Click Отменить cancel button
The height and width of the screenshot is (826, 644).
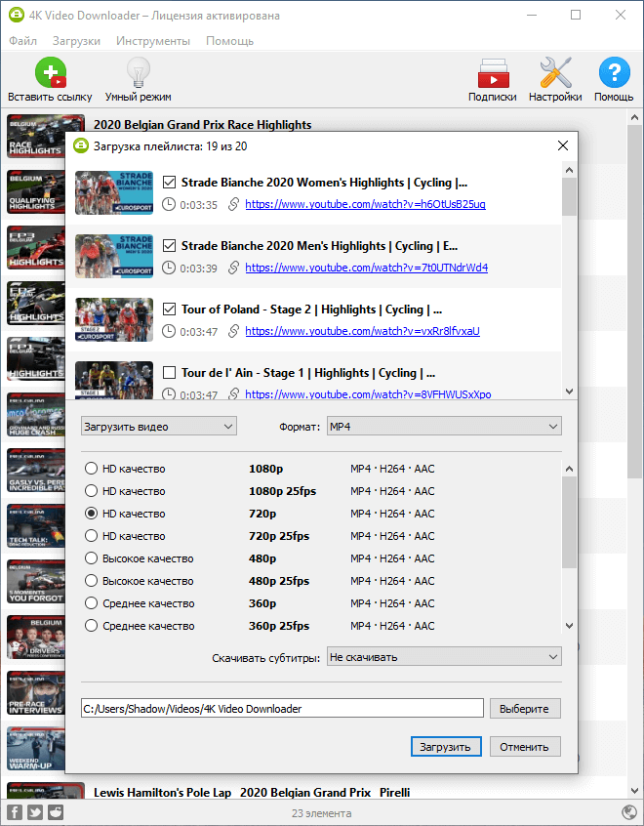coord(525,747)
